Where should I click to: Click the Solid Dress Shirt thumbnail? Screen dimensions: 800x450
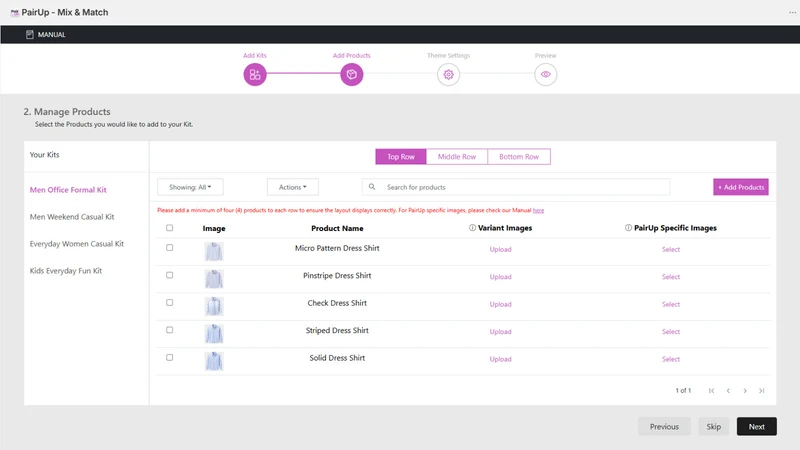214,361
